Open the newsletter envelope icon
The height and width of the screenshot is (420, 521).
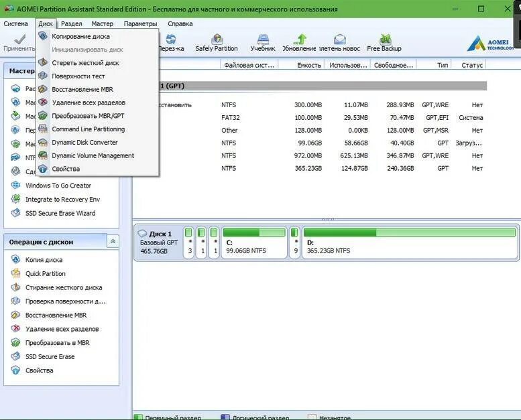point(339,39)
